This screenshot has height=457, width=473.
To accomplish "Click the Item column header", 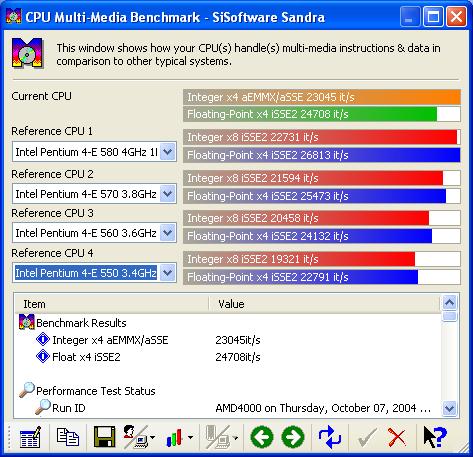I will click(x=112, y=304).
